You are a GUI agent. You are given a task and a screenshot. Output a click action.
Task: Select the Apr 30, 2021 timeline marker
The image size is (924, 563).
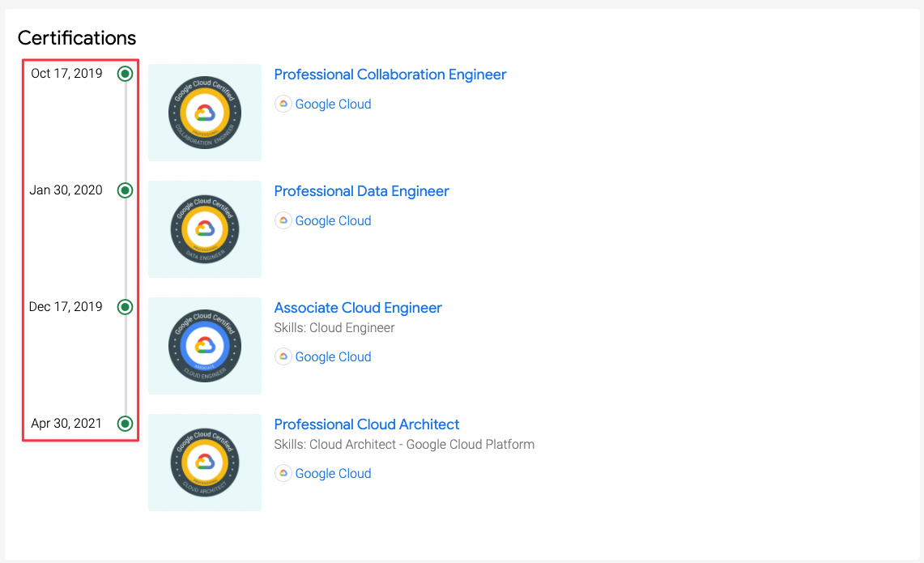pos(125,424)
